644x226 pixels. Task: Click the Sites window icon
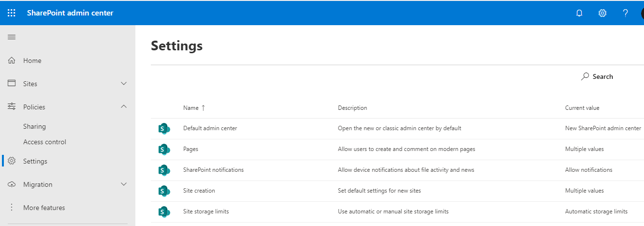(12, 83)
